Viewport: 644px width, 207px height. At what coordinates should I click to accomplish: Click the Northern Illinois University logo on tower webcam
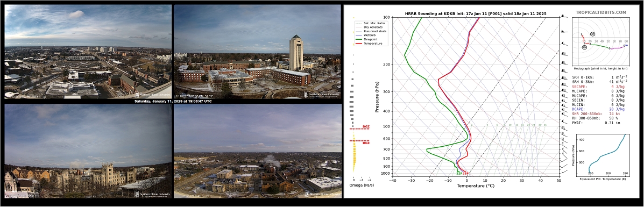point(322,95)
